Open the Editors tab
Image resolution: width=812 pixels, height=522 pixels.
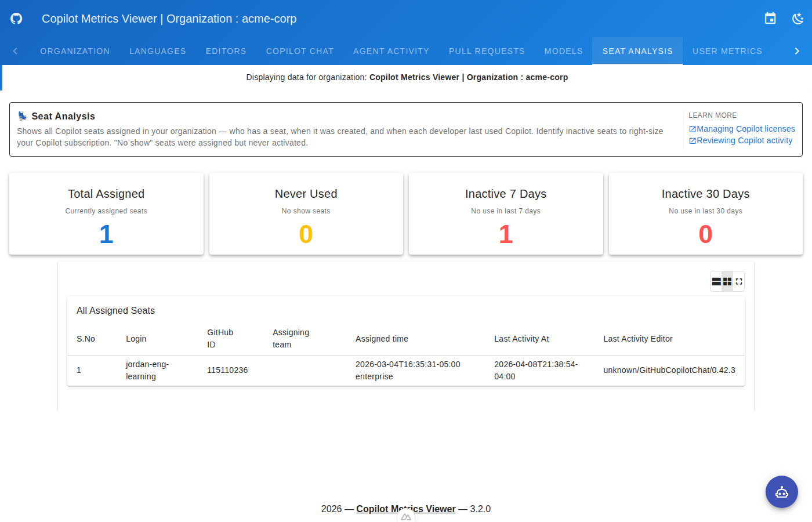(226, 51)
